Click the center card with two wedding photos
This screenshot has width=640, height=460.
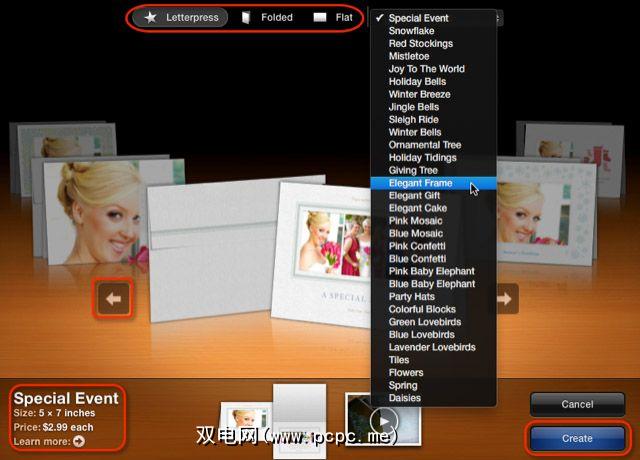point(322,253)
